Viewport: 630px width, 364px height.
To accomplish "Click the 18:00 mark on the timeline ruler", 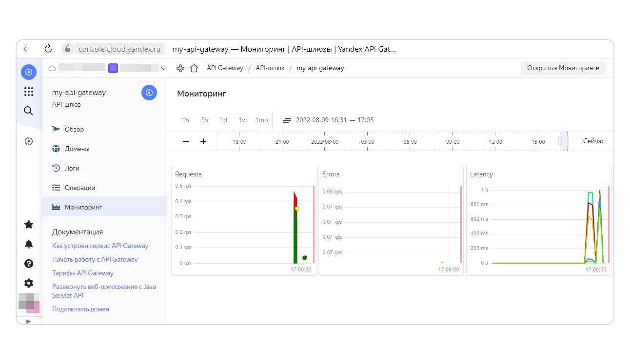I will (x=239, y=142).
